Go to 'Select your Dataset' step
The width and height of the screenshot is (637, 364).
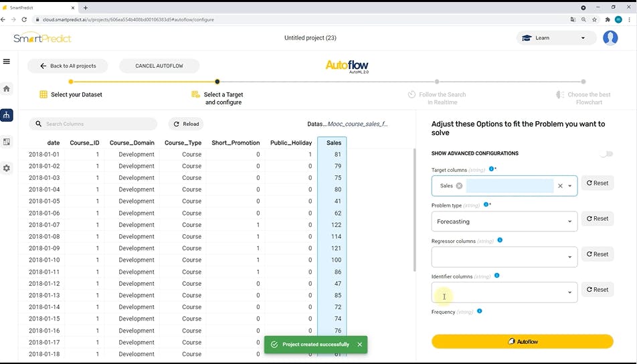(x=71, y=94)
